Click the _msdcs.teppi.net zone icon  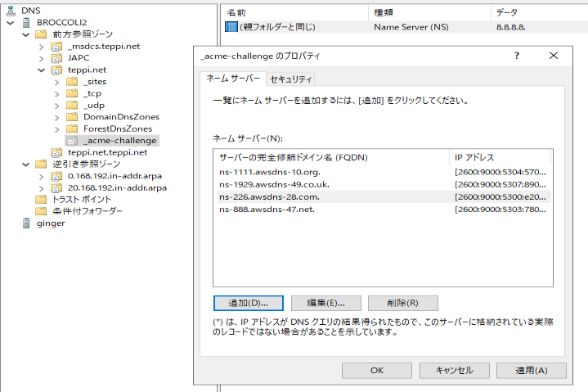click(56, 47)
